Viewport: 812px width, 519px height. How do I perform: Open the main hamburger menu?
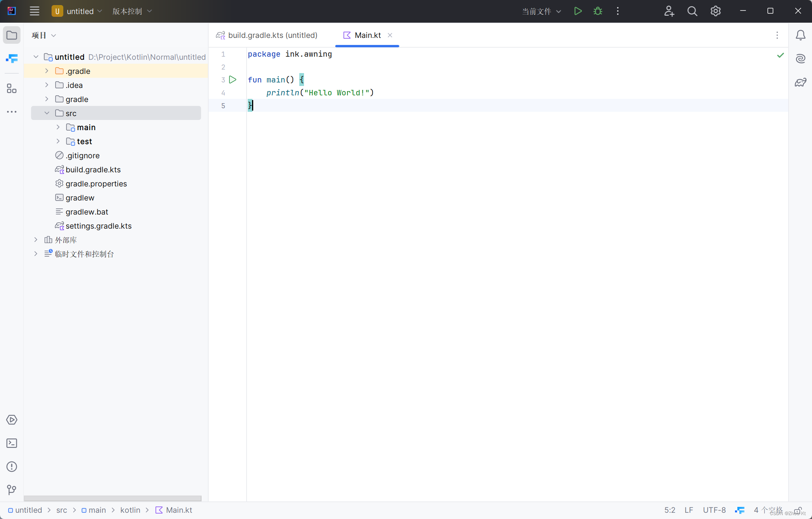tap(34, 11)
